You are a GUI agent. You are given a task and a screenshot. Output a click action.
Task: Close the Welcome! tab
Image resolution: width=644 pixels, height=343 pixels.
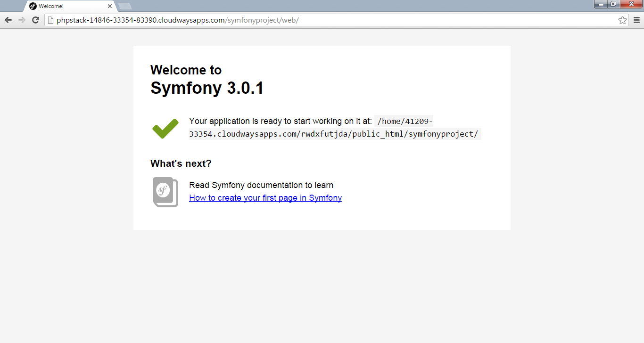(x=110, y=6)
